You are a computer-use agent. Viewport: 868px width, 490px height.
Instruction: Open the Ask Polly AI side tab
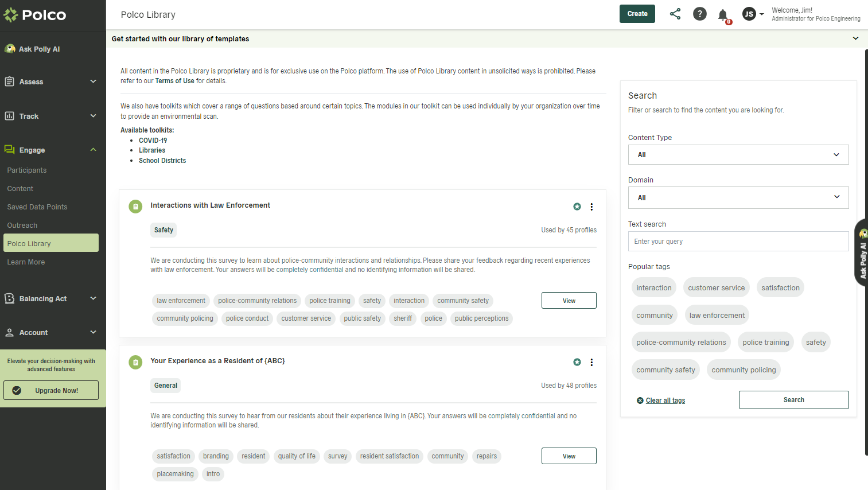pyautogui.click(x=862, y=252)
